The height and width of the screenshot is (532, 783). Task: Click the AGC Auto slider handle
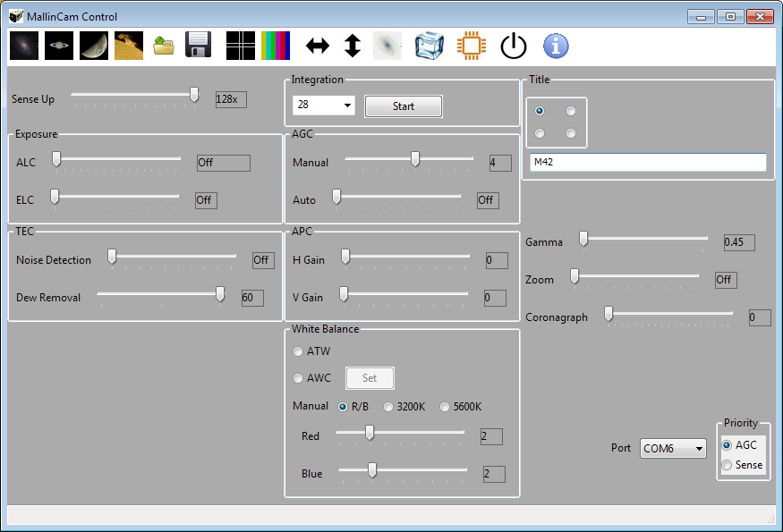336,197
